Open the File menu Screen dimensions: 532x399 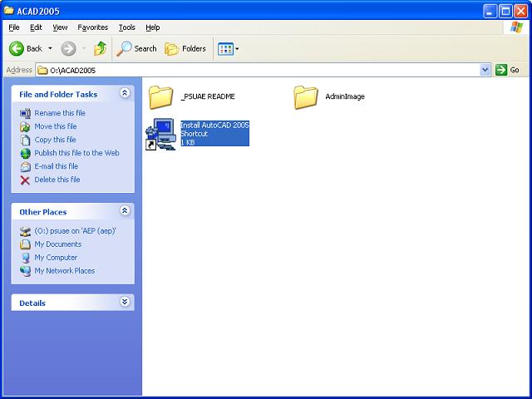pyautogui.click(x=14, y=27)
